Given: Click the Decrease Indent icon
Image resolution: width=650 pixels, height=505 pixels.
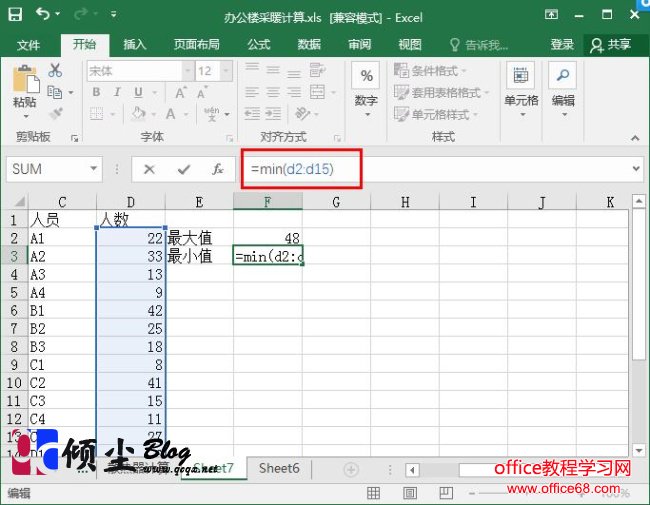Looking at the screenshot, I should [252, 113].
